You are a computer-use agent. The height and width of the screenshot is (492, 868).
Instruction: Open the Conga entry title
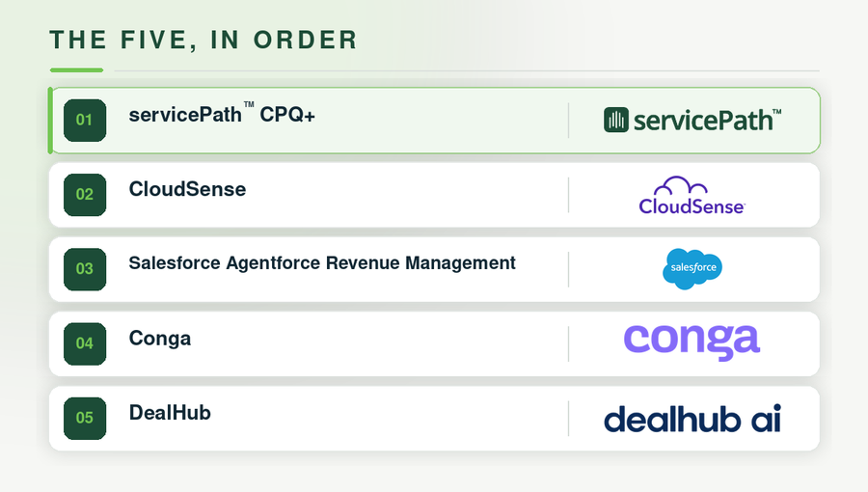(160, 339)
